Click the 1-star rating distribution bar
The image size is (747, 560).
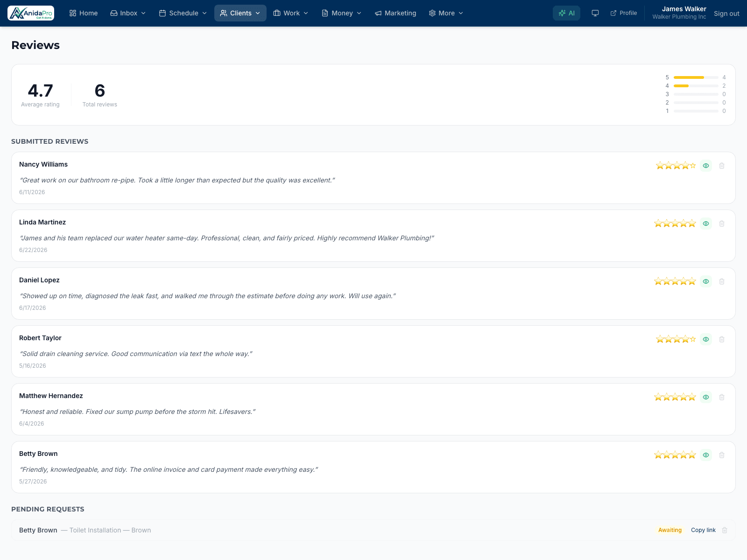tap(696, 111)
